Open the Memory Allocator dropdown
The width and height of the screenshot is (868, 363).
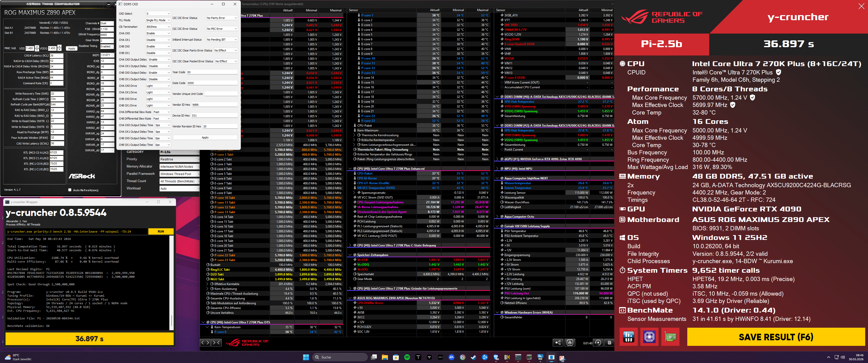[x=179, y=167]
